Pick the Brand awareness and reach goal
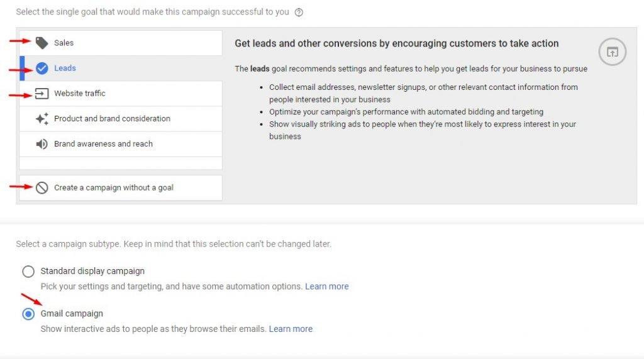 [x=121, y=144]
